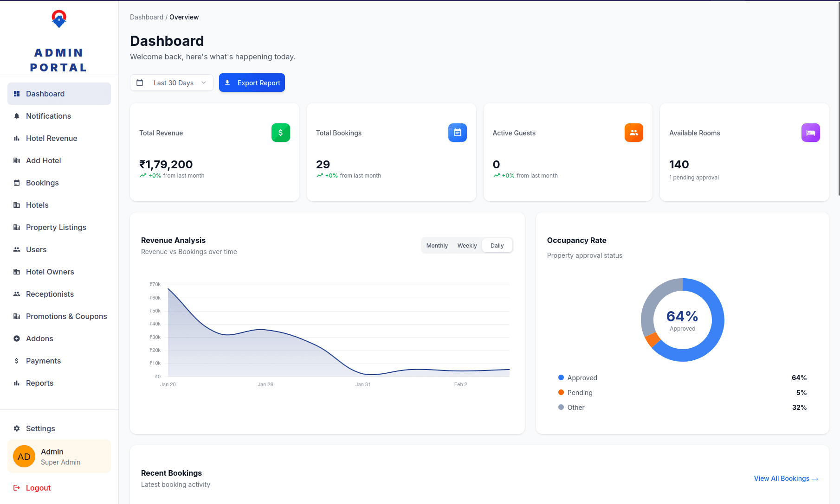This screenshot has height=504, width=840.
Task: Switch chart to Monthly view
Action: pos(437,245)
